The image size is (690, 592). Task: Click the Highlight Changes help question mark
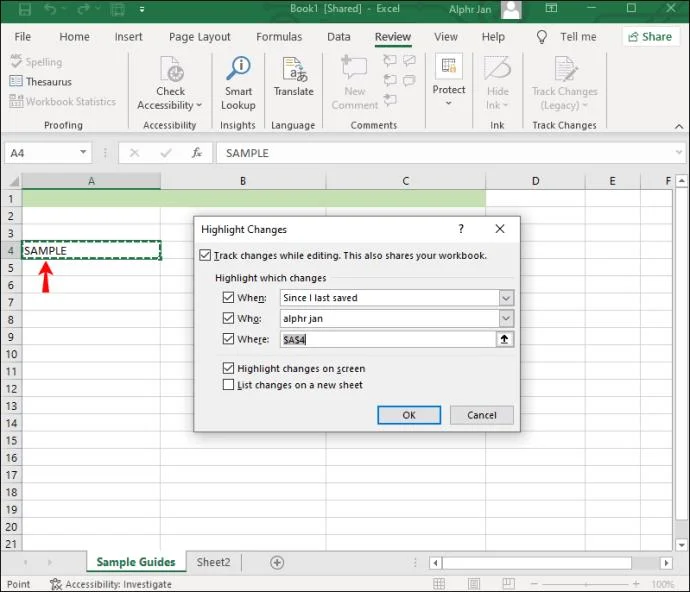pyautogui.click(x=461, y=229)
